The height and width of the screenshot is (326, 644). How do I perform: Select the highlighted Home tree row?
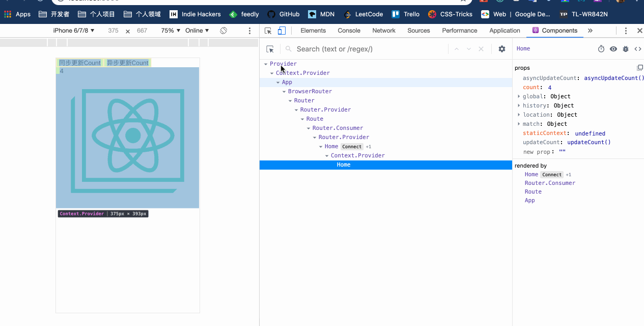[x=385, y=165]
